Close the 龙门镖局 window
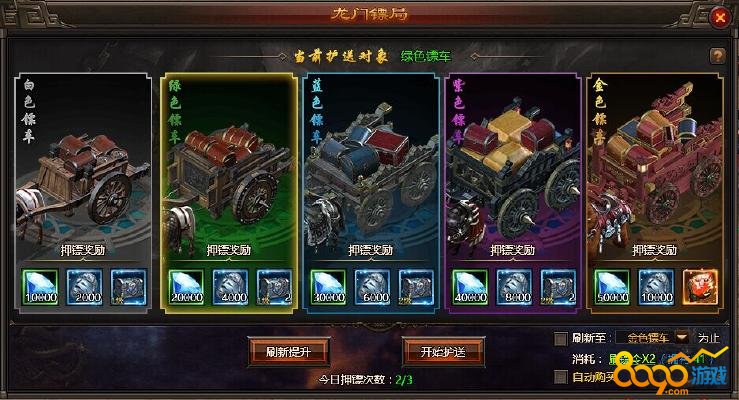 [720, 18]
